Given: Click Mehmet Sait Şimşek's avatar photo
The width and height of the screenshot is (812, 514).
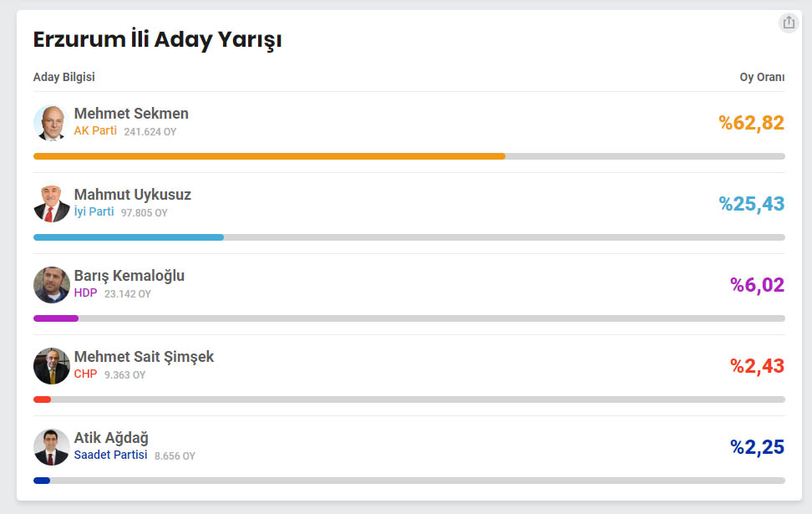Looking at the screenshot, I should tap(51, 366).
